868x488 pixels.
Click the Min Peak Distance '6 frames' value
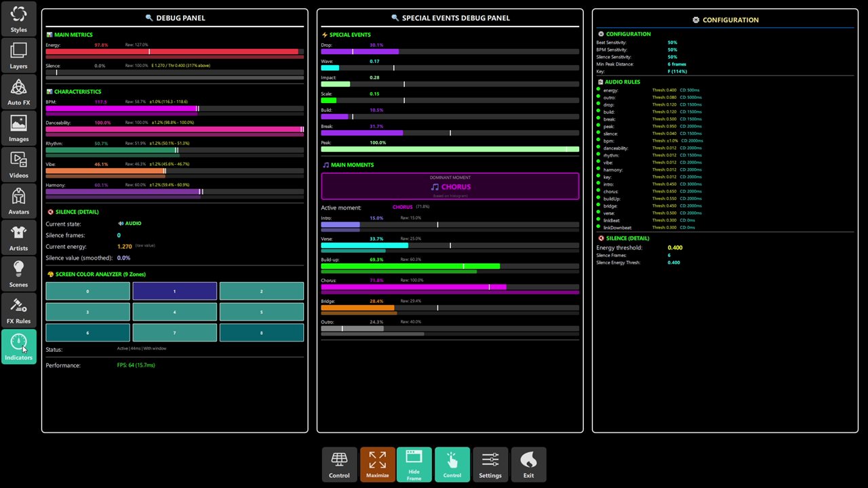tap(677, 64)
